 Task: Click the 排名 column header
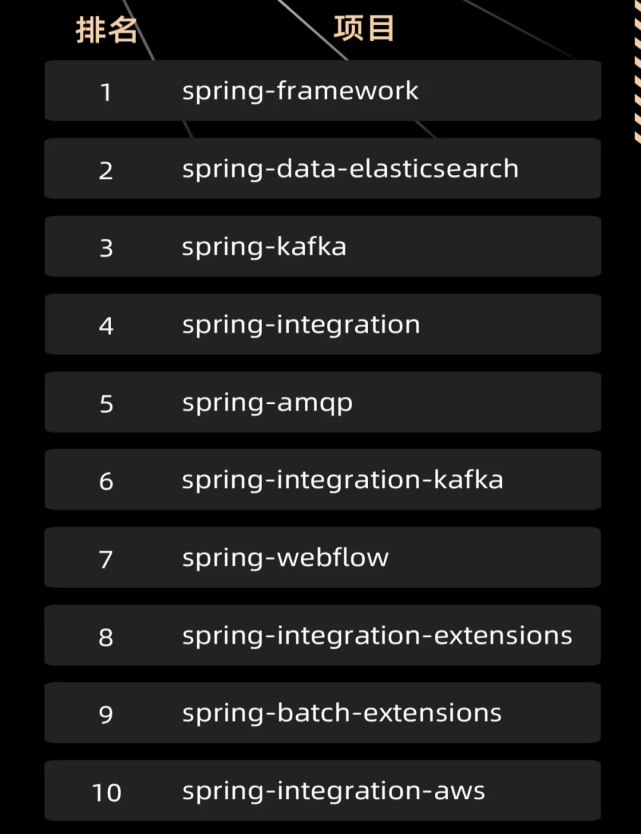coord(106,29)
